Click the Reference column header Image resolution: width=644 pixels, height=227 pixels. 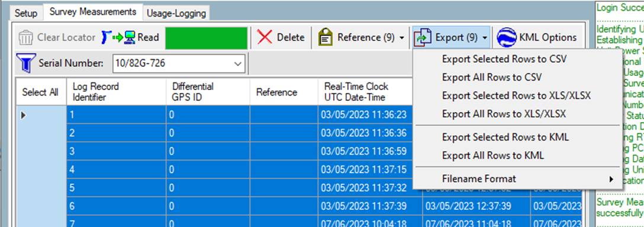tap(284, 92)
